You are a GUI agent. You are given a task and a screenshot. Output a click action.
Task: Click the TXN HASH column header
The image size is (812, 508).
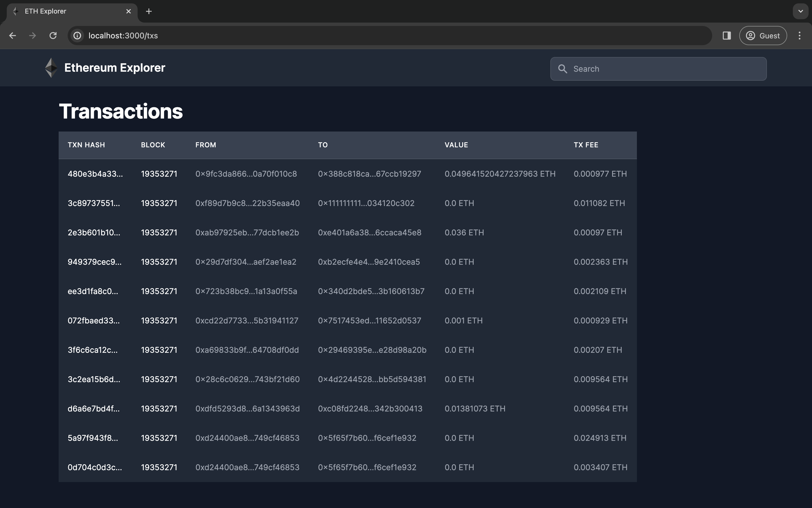click(x=86, y=145)
